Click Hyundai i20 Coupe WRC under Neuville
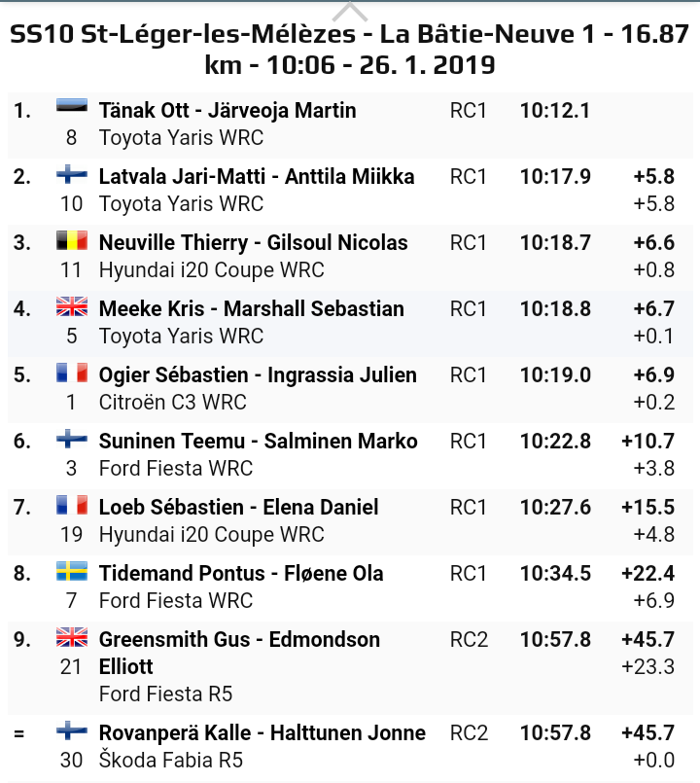 click(211, 269)
